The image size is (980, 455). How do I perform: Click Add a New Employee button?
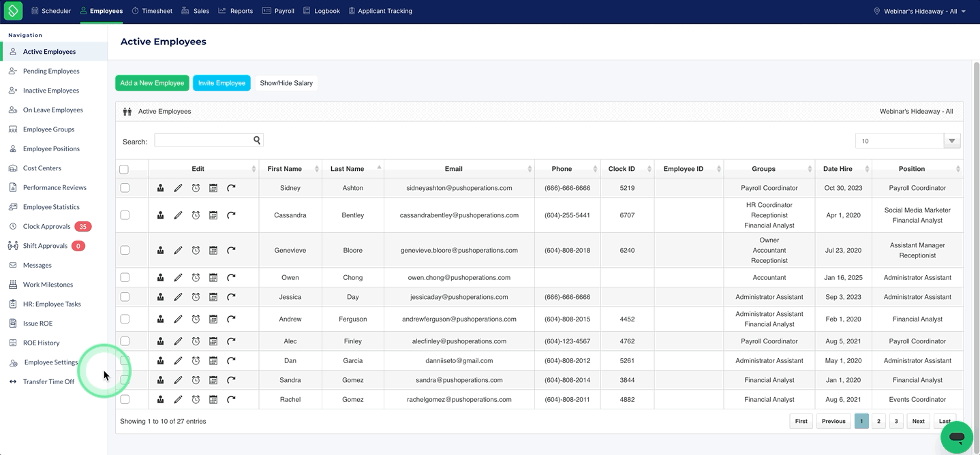tap(152, 83)
